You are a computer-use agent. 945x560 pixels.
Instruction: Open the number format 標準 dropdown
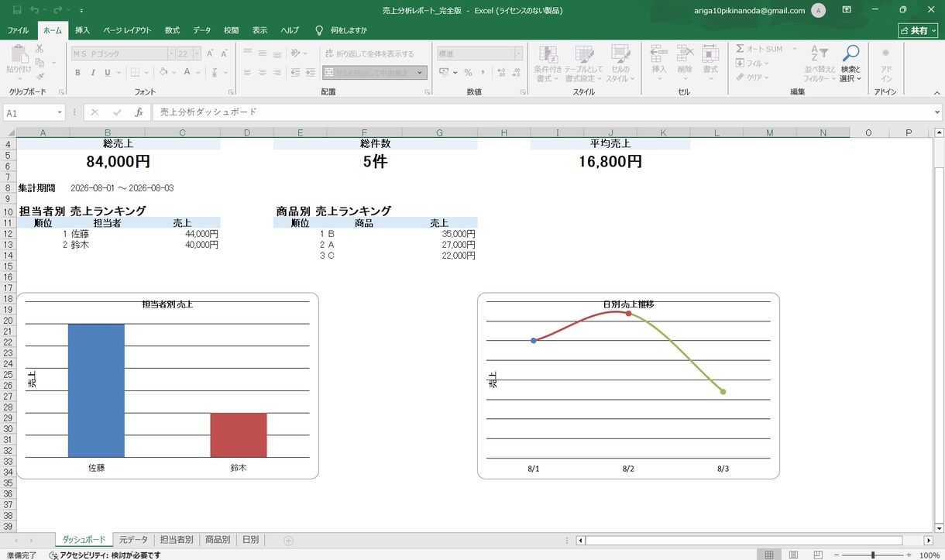(519, 53)
